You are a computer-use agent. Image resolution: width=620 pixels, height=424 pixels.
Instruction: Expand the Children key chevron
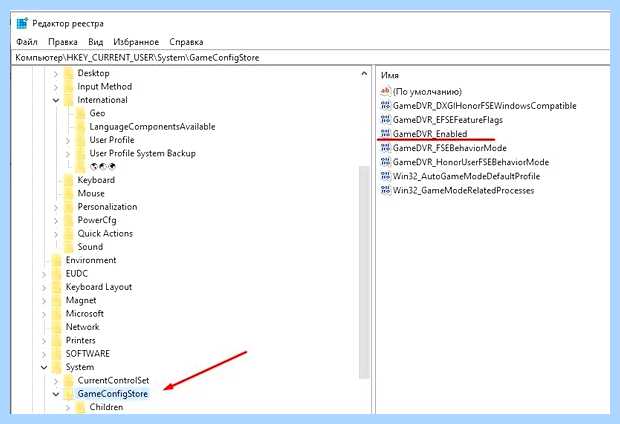[68, 407]
